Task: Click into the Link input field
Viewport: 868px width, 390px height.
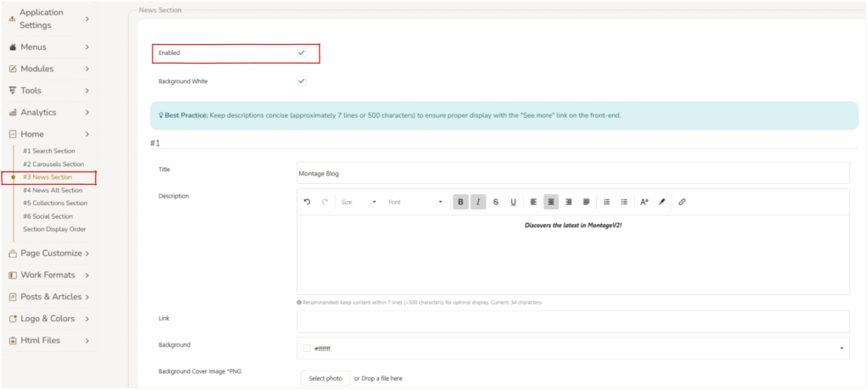Action: point(572,321)
